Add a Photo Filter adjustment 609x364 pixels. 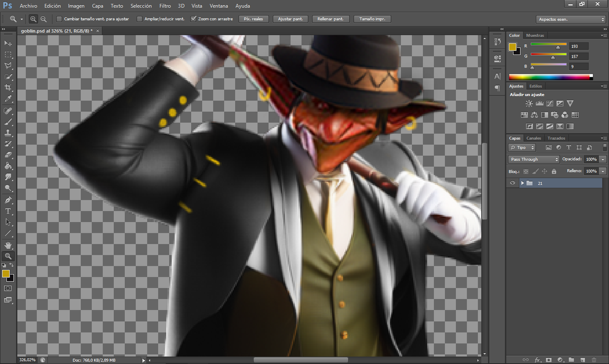(555, 115)
